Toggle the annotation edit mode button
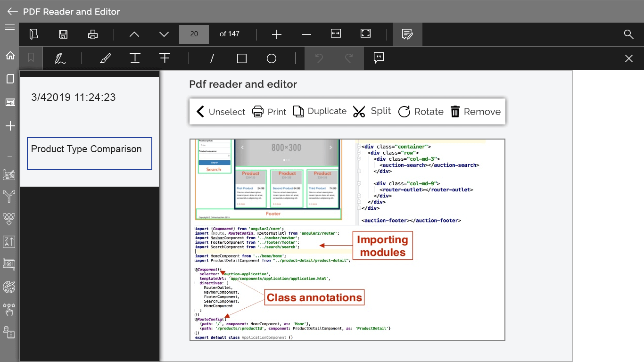The image size is (644, 362). [x=407, y=34]
